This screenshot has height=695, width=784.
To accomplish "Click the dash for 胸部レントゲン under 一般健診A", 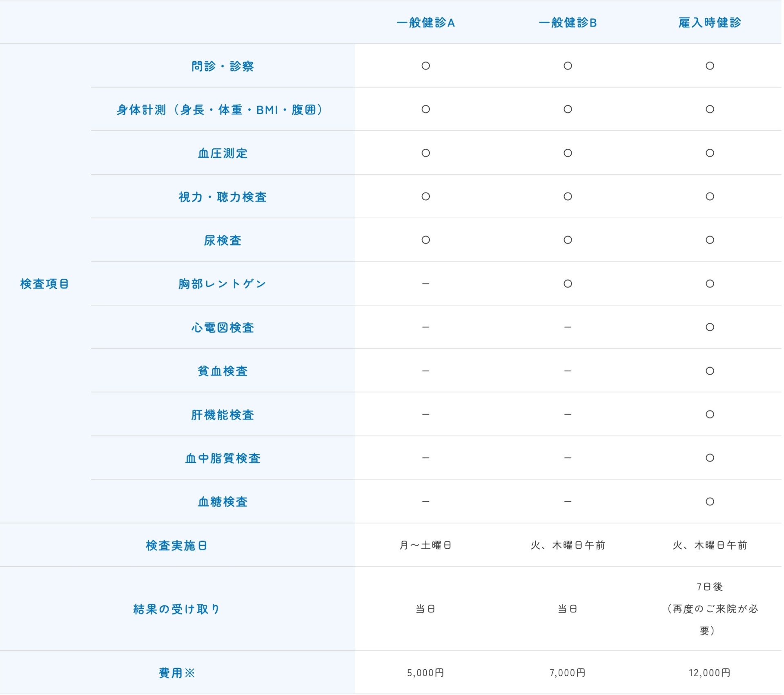I will pos(425,284).
